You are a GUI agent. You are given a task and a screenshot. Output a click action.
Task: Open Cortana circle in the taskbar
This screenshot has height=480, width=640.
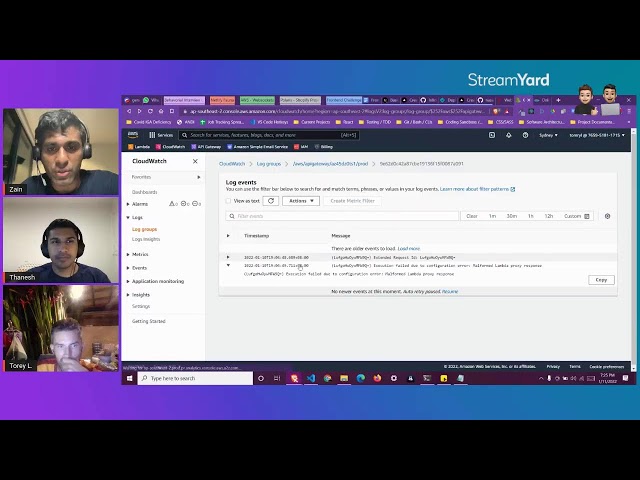coord(261,378)
